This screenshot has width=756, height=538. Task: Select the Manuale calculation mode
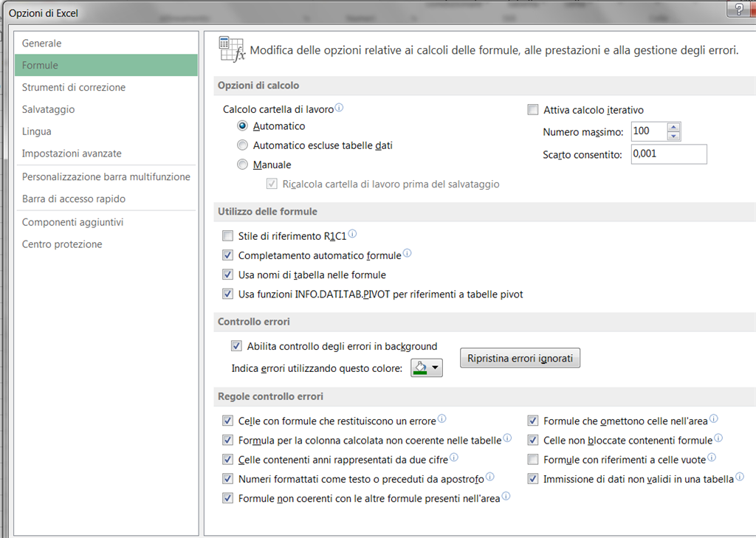[242, 165]
